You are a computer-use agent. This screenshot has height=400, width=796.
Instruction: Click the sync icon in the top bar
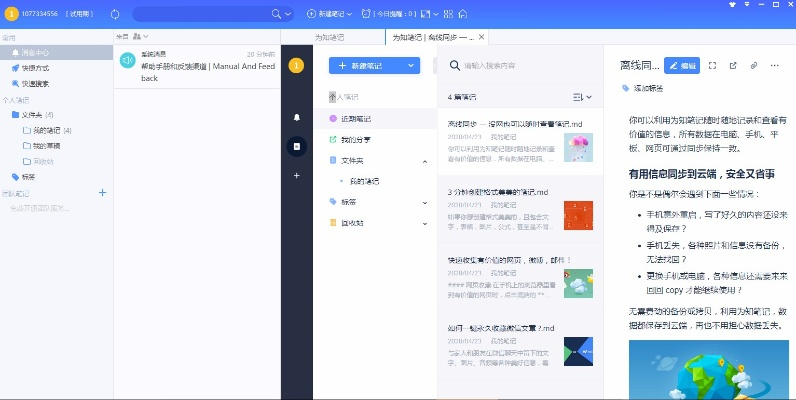115,14
